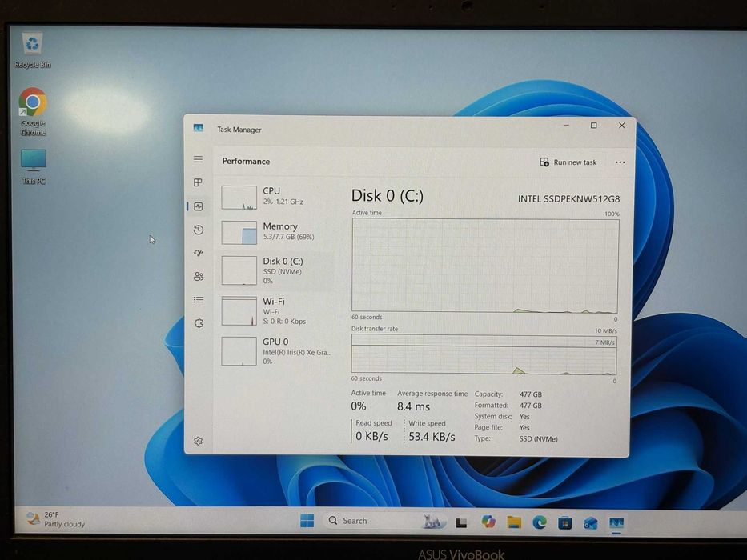Image resolution: width=747 pixels, height=560 pixels.
Task: Click the Task Manager title bar icon
Action: point(199,128)
